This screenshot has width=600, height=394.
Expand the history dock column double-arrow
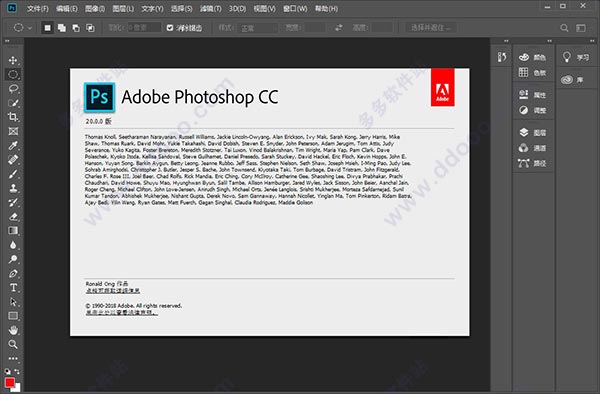click(x=506, y=41)
